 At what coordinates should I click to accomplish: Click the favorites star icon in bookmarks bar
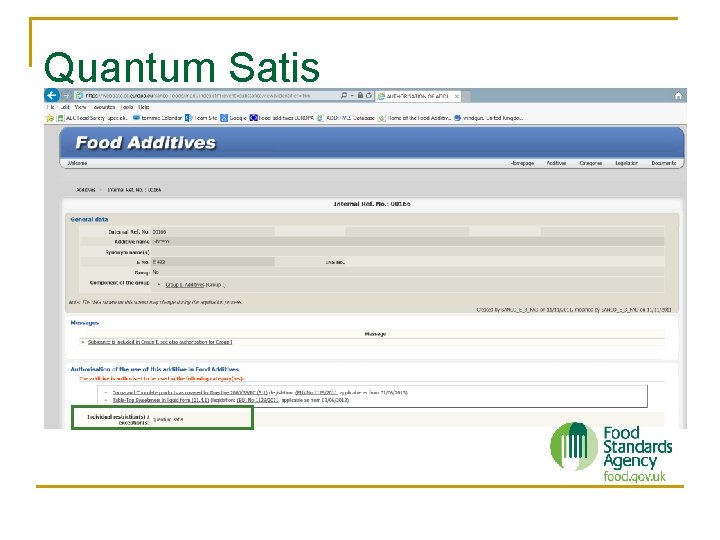tap(50, 118)
